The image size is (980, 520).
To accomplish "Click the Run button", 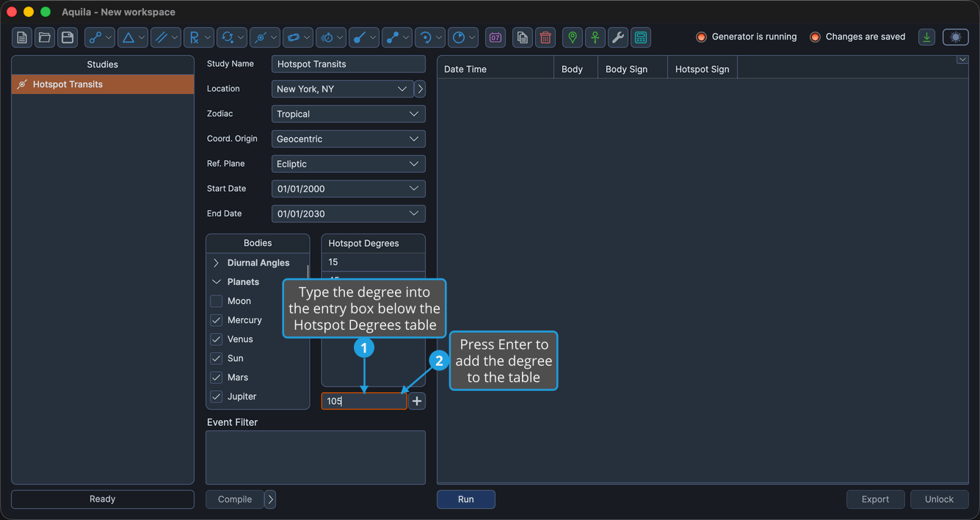I will tap(466, 499).
